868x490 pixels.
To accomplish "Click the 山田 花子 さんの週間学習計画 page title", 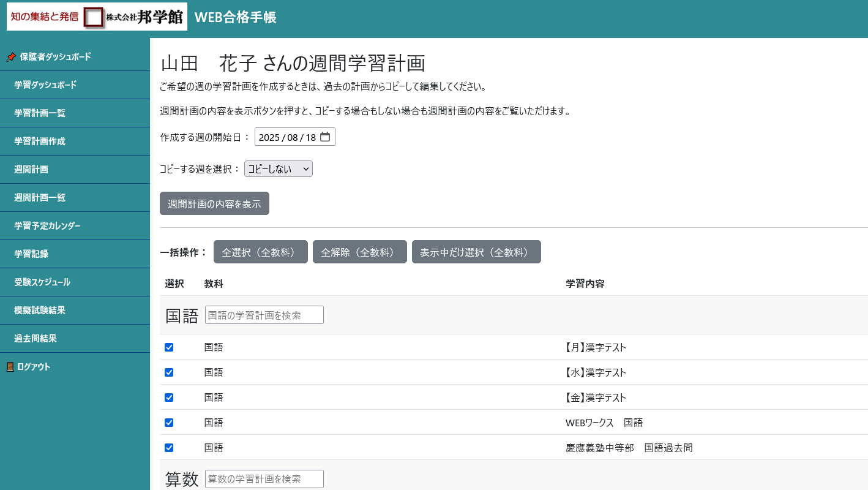I will pyautogui.click(x=293, y=63).
